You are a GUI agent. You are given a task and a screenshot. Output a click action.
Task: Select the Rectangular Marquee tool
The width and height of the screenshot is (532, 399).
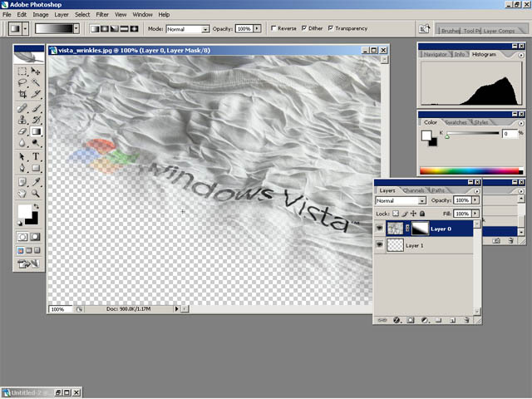point(22,72)
